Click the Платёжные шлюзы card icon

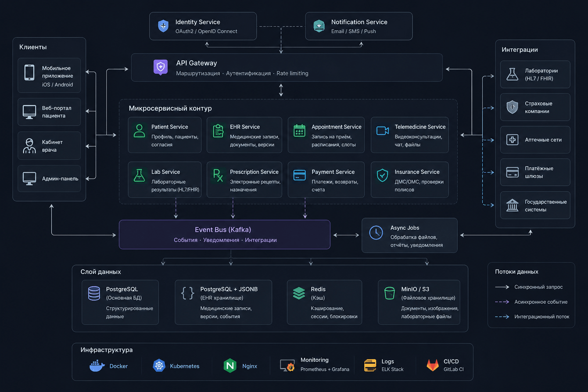(x=512, y=172)
